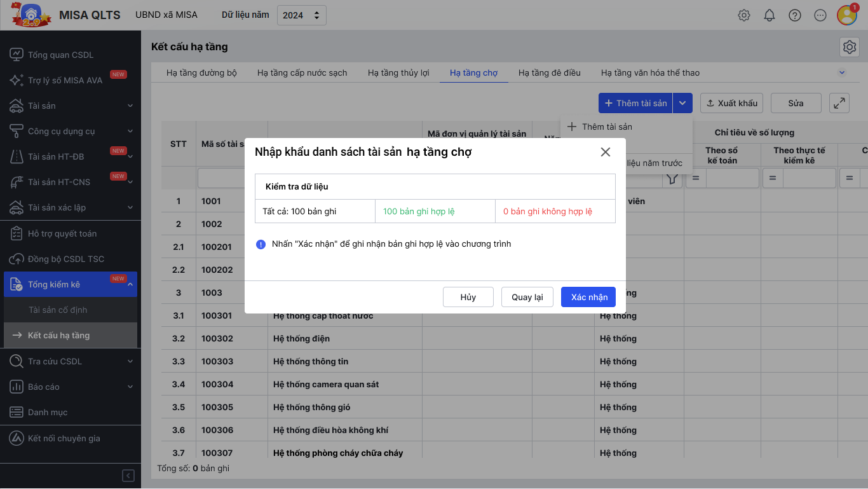The image size is (868, 489).
Task: Click the help question mark icon
Action: (795, 15)
